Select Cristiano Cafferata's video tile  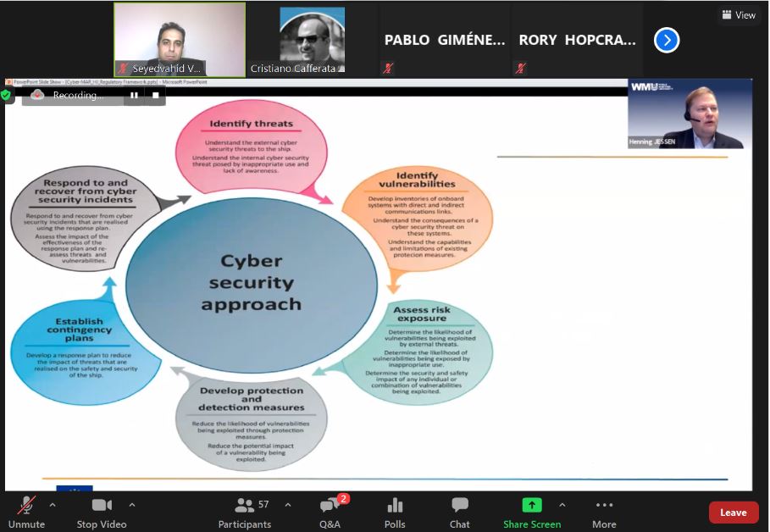pyautogui.click(x=313, y=40)
